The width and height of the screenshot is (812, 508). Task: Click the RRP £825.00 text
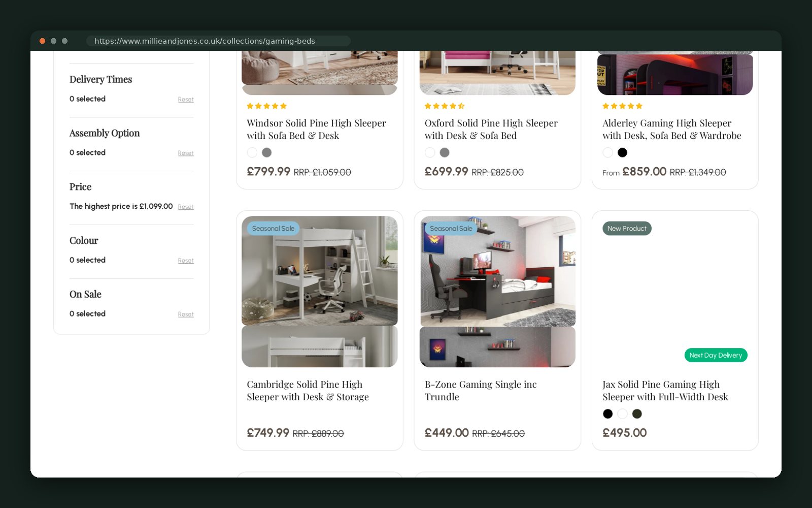(497, 173)
